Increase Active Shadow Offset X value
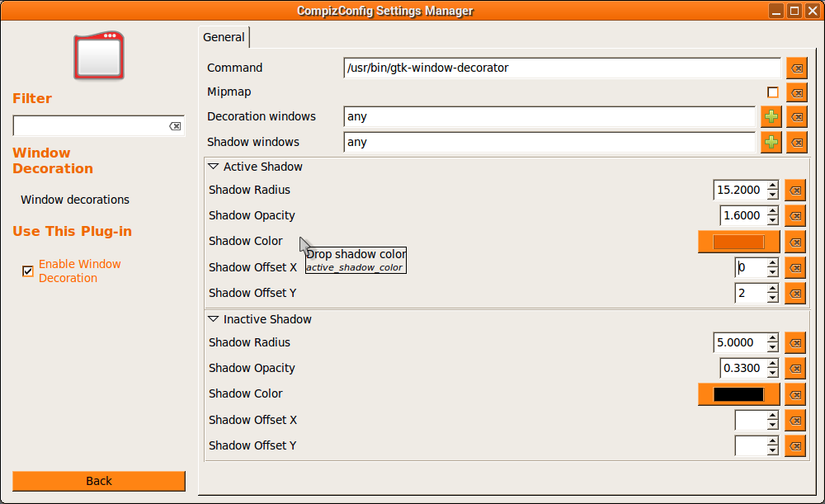Image resolution: width=825 pixels, height=504 pixels. (772, 262)
